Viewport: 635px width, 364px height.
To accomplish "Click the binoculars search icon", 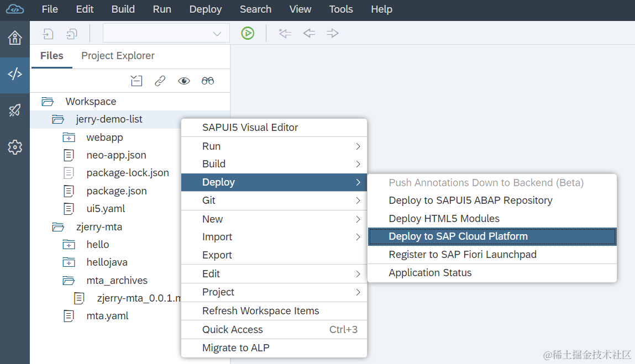I will (208, 81).
